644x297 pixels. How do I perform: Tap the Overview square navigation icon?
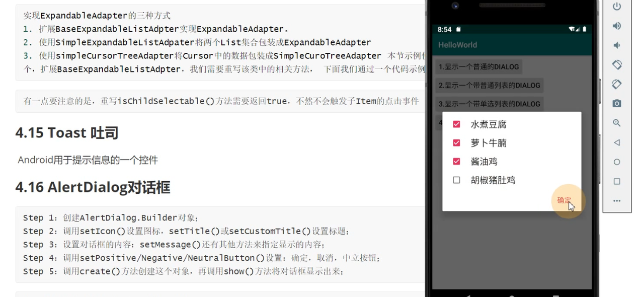pos(616,181)
